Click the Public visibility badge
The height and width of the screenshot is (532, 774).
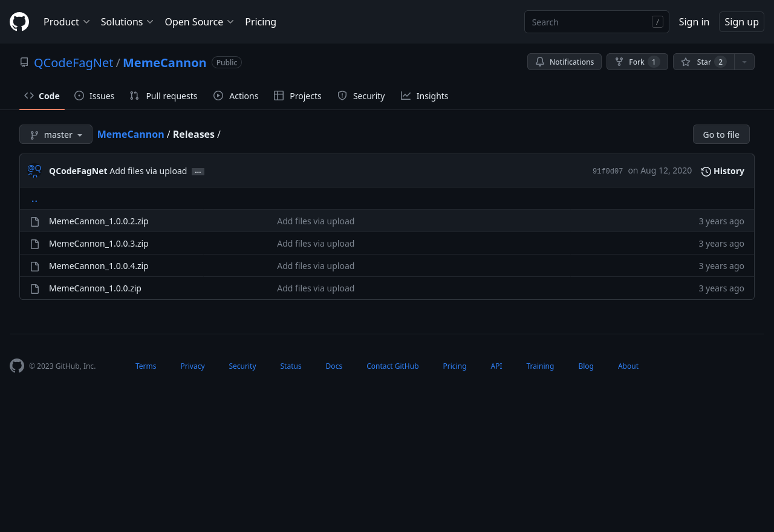point(227,62)
